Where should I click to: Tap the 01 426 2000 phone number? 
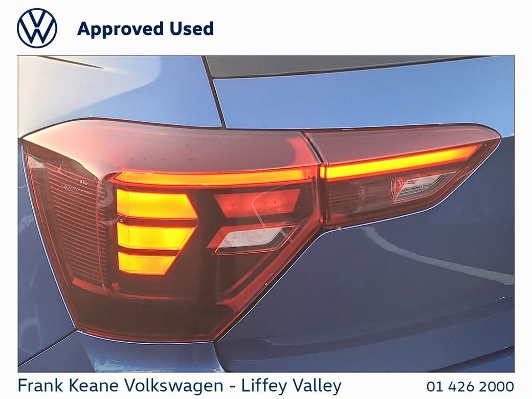[470, 386]
